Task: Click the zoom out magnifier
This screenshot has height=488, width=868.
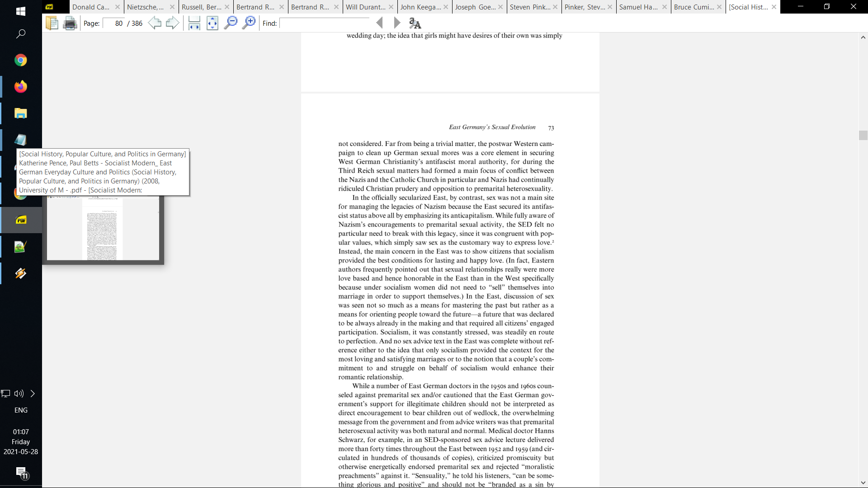Action: click(231, 23)
